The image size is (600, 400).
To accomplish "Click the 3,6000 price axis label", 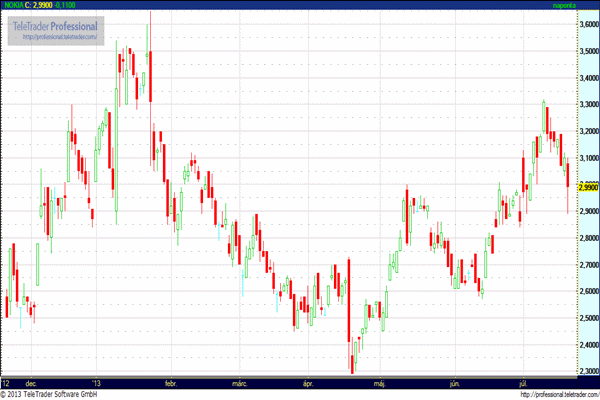I will (x=587, y=22).
